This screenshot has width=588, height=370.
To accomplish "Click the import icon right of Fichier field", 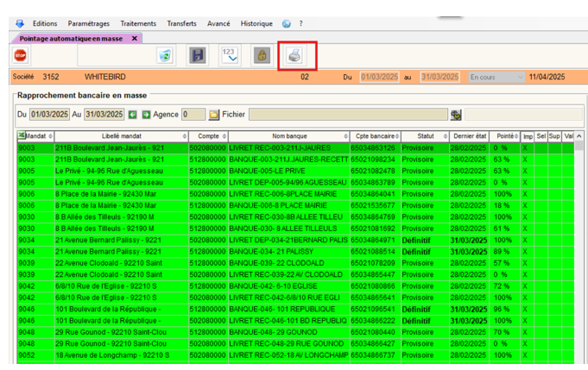I will click(x=456, y=115).
